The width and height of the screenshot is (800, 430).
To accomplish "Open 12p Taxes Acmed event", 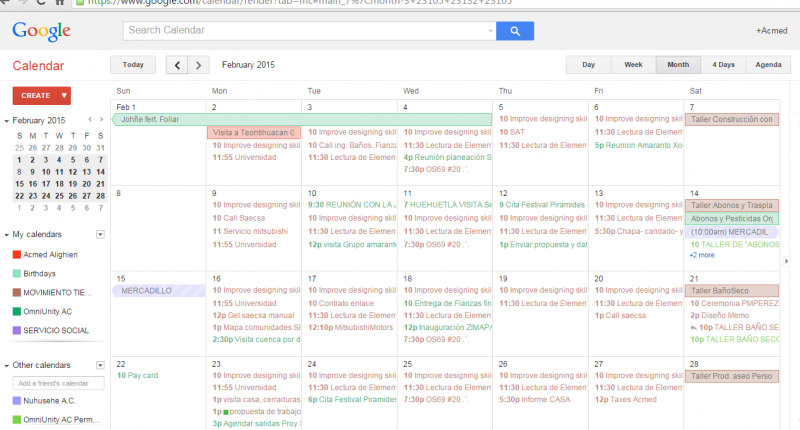I will click(626, 399).
